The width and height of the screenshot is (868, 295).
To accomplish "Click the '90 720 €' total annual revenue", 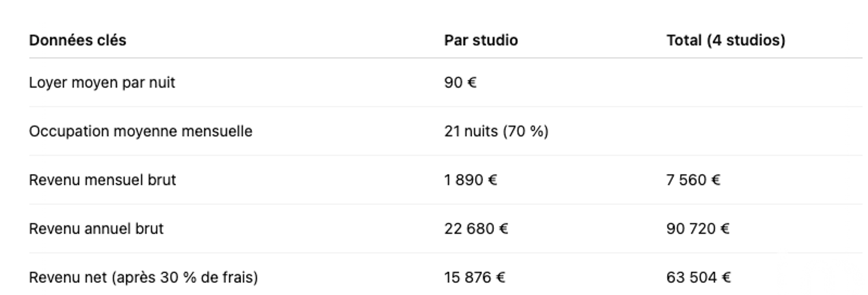I will coord(698,229).
